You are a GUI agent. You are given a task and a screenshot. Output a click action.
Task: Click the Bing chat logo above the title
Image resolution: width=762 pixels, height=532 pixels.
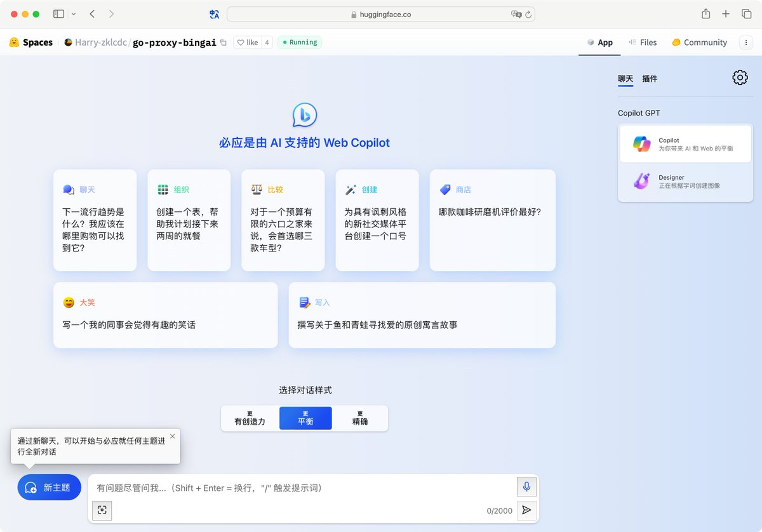tap(305, 115)
